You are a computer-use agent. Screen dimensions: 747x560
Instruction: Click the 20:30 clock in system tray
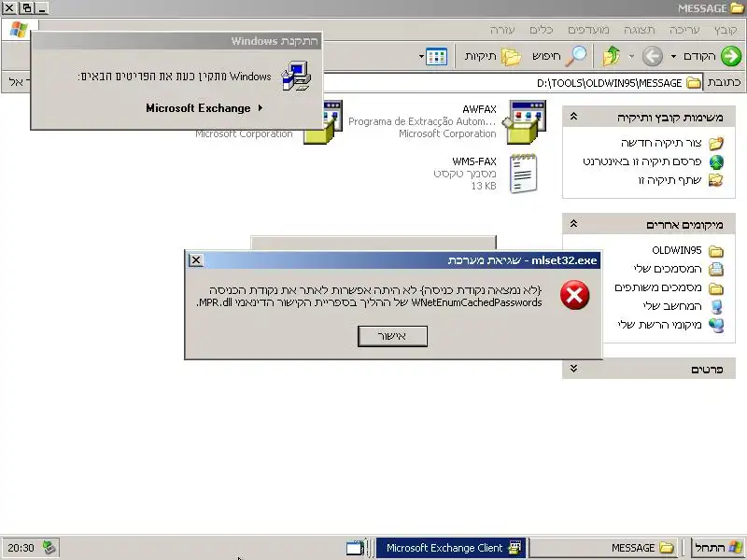tap(21, 548)
